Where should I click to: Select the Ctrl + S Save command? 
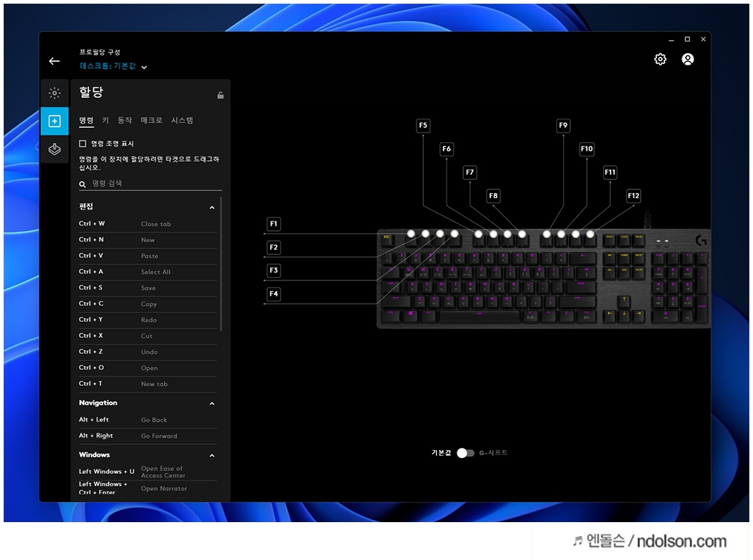[148, 288]
